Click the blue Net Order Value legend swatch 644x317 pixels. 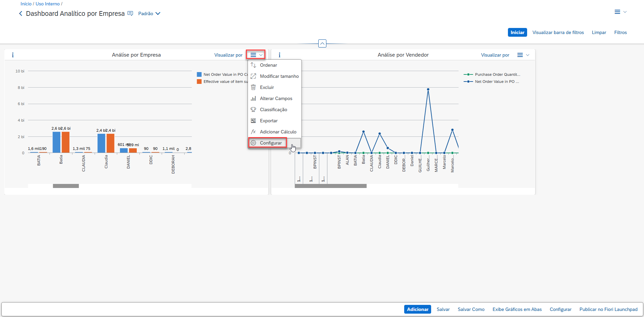click(199, 74)
